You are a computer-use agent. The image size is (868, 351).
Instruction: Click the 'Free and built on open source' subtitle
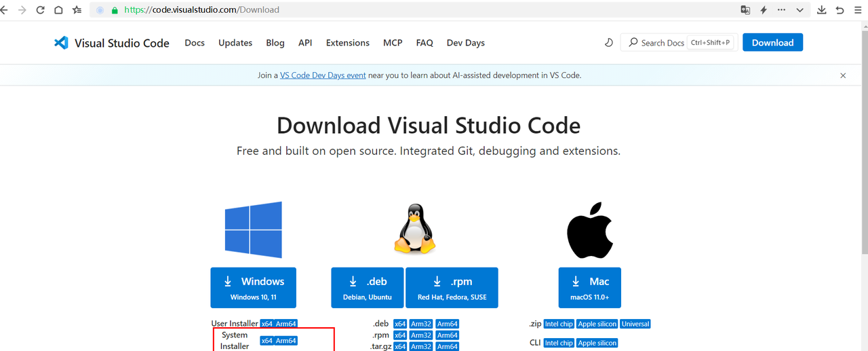tap(429, 151)
